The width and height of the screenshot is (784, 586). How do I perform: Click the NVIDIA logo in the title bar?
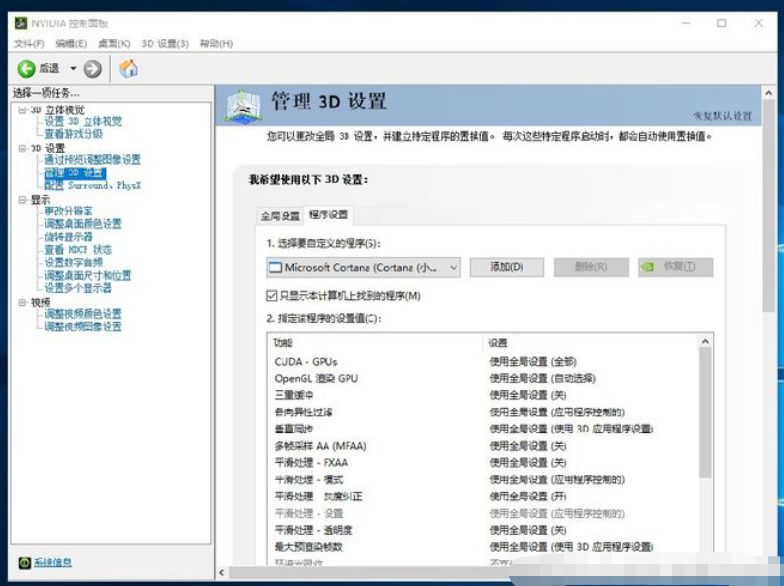pyautogui.click(x=20, y=23)
